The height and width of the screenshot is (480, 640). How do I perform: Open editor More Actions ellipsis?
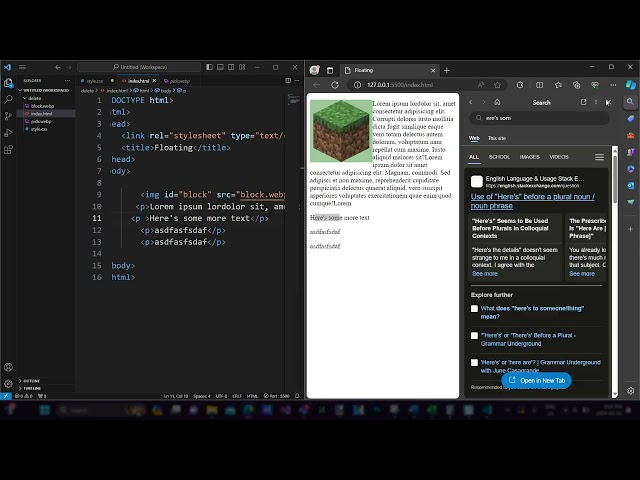click(297, 80)
